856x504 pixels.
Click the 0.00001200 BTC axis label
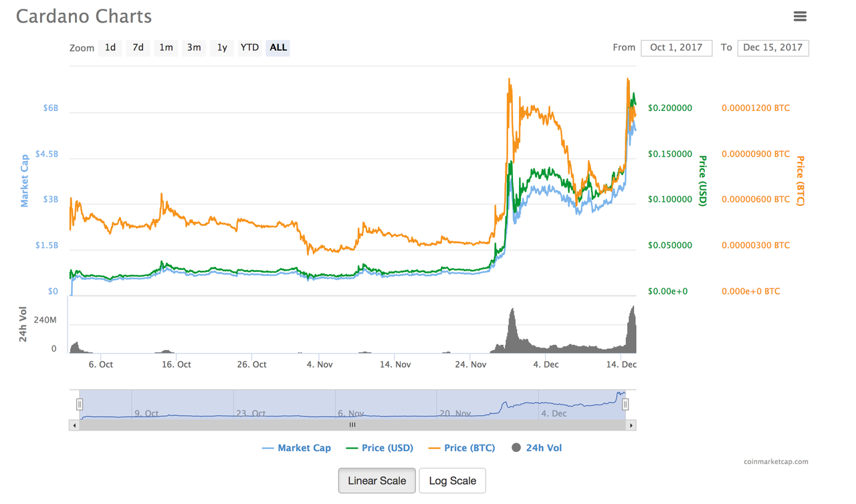[756, 108]
